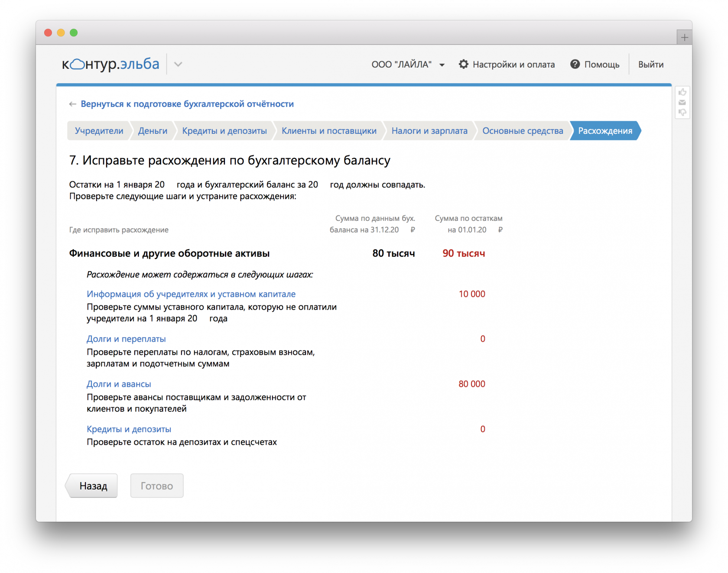The width and height of the screenshot is (728, 573).
Task: Select the active Расхождения step tab
Action: [605, 131]
